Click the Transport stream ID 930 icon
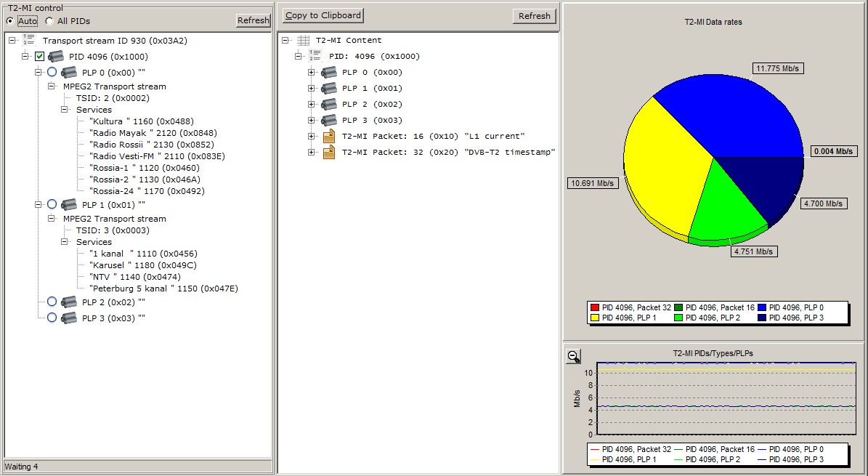 point(30,40)
